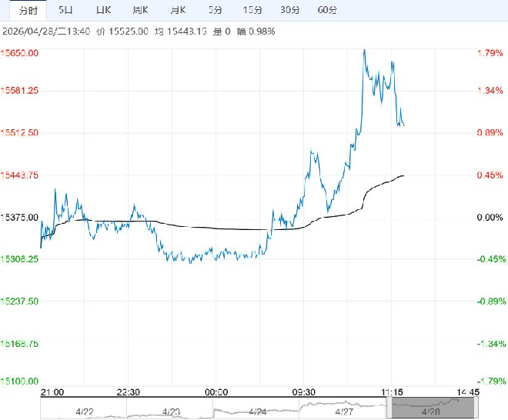Choose the 60分 interval tab

tap(327, 10)
